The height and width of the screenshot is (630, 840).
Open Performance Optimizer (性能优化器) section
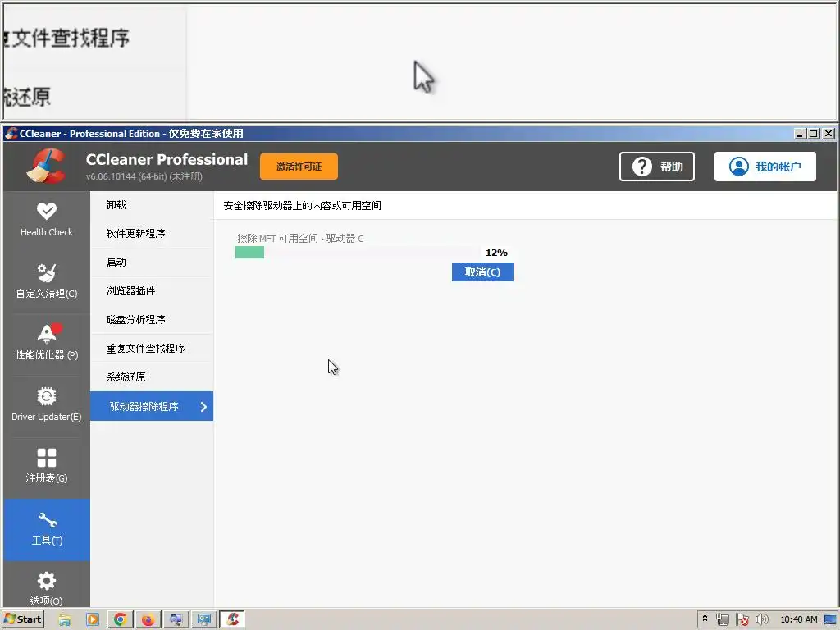[47, 343]
